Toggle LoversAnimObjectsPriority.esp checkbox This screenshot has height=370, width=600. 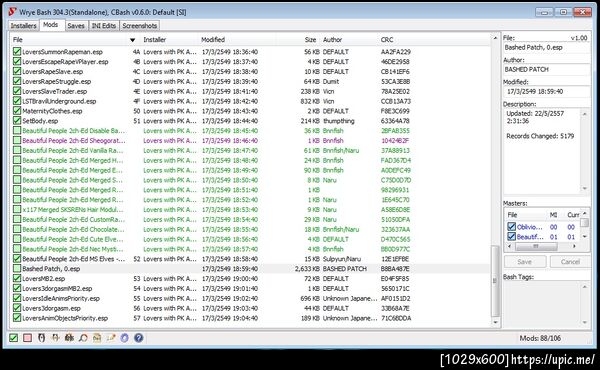pyautogui.click(x=17, y=318)
